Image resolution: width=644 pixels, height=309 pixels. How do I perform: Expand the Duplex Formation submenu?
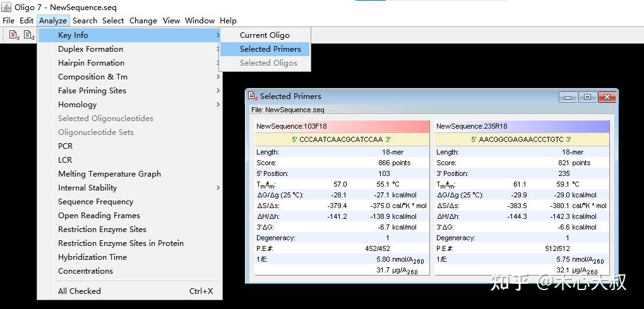[x=130, y=49]
